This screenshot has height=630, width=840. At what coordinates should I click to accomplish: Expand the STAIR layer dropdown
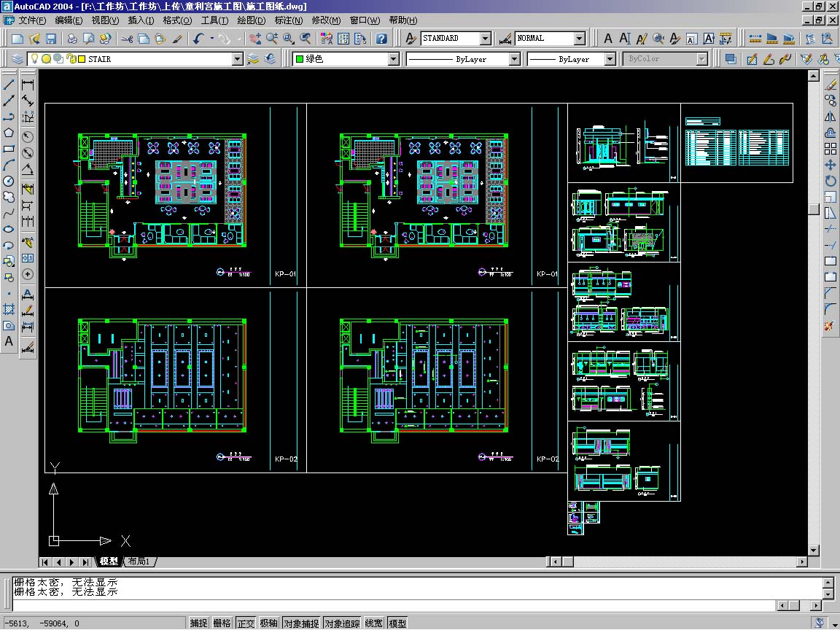237,59
